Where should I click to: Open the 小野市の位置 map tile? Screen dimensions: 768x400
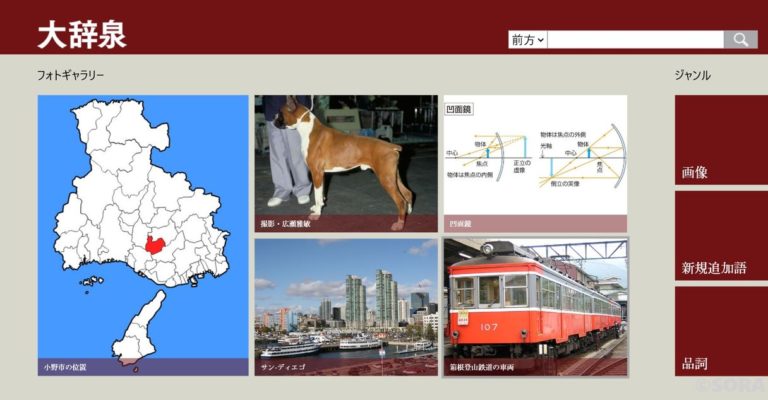[x=143, y=235]
